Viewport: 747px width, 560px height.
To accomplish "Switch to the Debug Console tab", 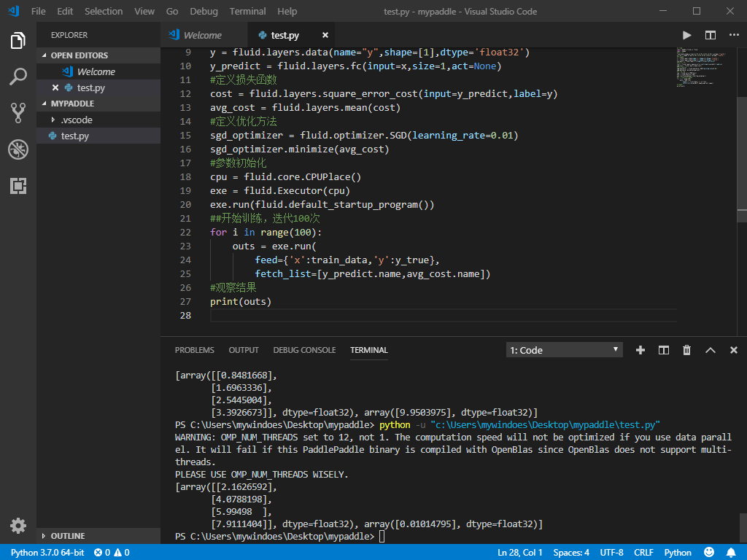I will click(x=304, y=350).
